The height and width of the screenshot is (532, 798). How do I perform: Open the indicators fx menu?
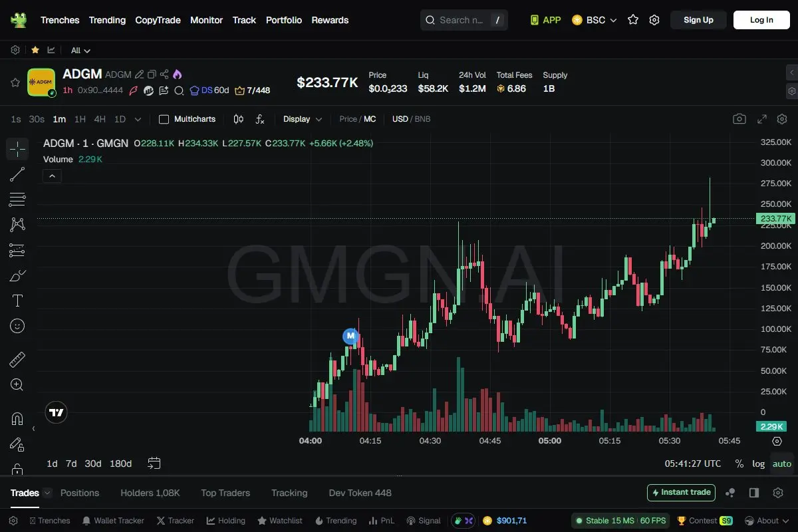(x=260, y=119)
